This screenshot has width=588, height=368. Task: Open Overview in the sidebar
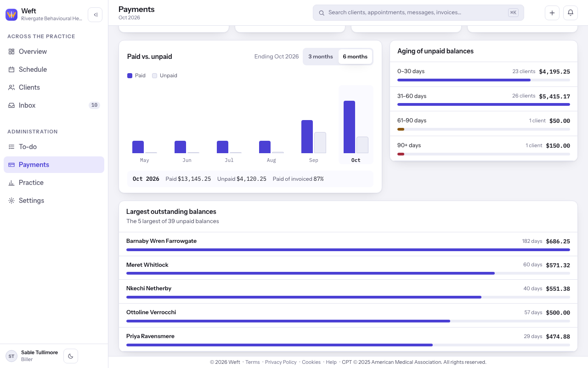point(54,52)
